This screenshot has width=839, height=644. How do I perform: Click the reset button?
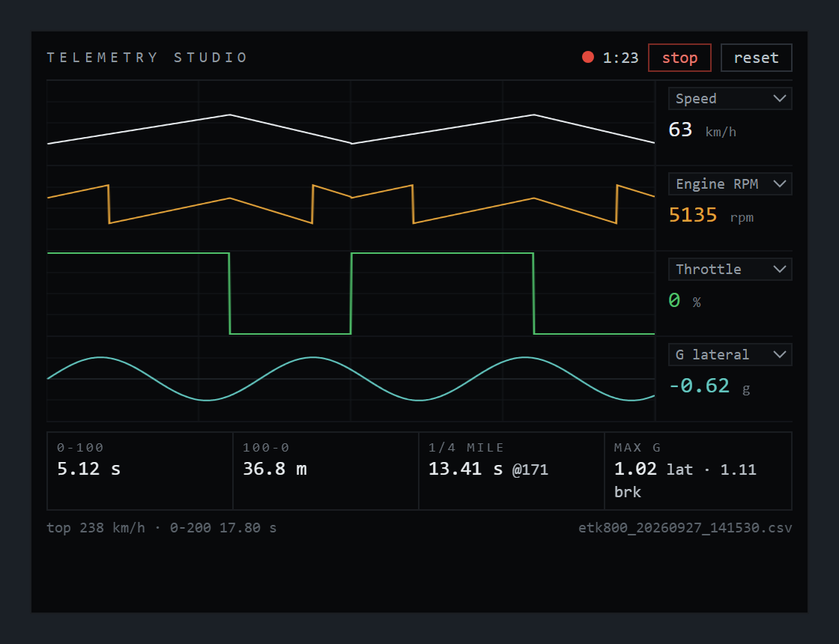(x=756, y=57)
